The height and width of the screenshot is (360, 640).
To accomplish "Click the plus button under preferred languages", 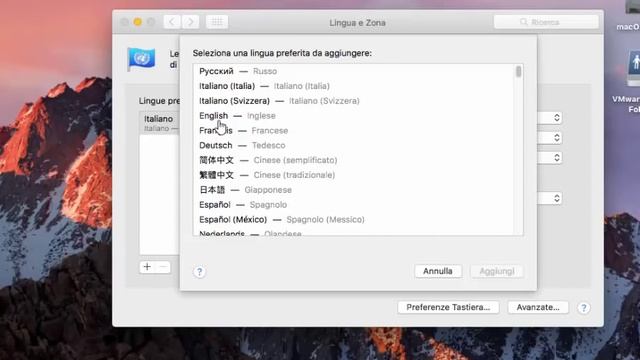I will coord(147,267).
